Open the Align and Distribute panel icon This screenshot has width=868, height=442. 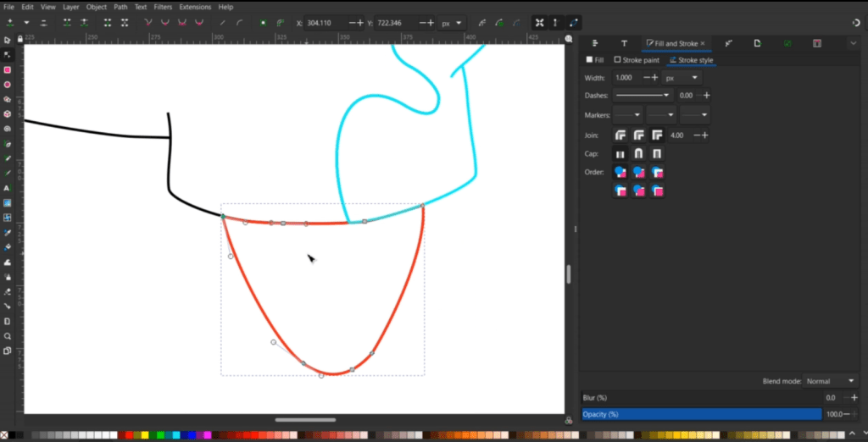[595, 43]
